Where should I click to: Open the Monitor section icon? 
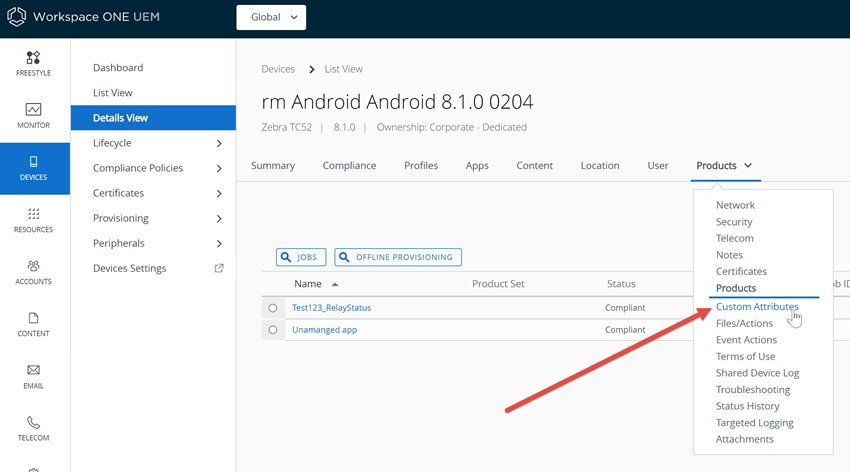coord(33,109)
